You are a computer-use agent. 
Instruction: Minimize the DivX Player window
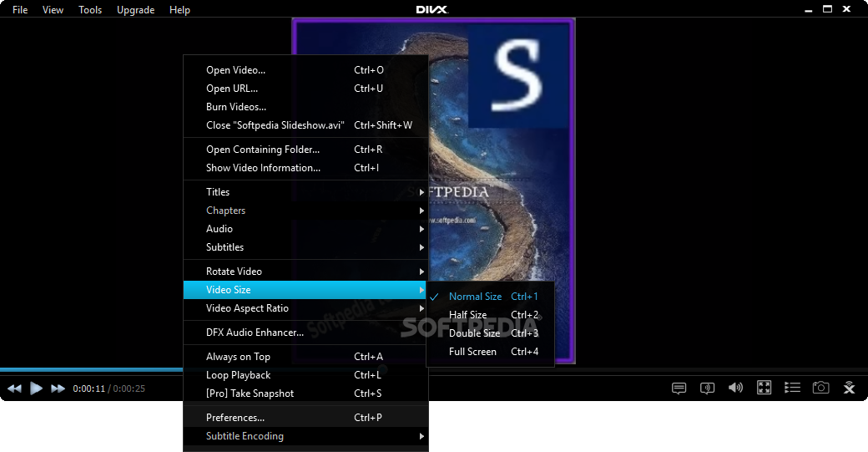[809, 10]
